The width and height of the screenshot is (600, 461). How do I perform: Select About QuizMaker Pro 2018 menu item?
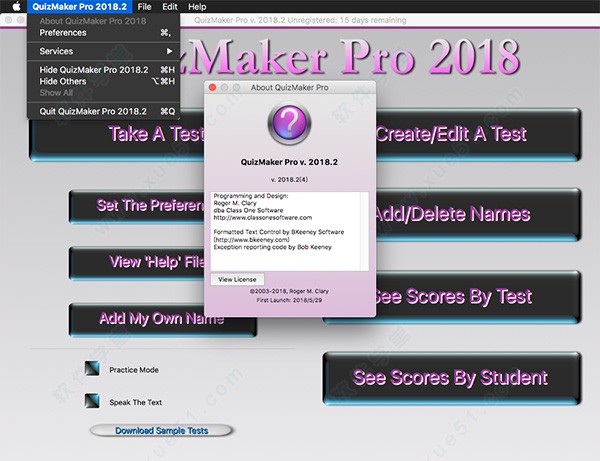pos(103,21)
